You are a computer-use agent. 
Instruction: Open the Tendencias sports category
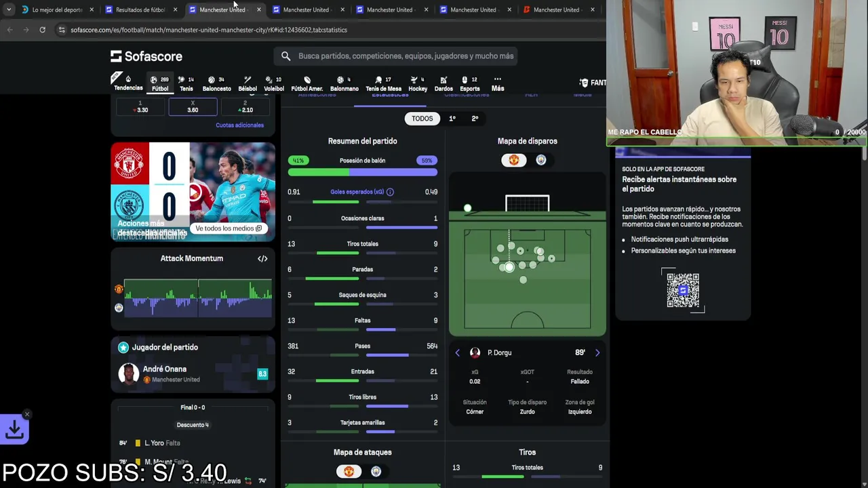pyautogui.click(x=128, y=83)
